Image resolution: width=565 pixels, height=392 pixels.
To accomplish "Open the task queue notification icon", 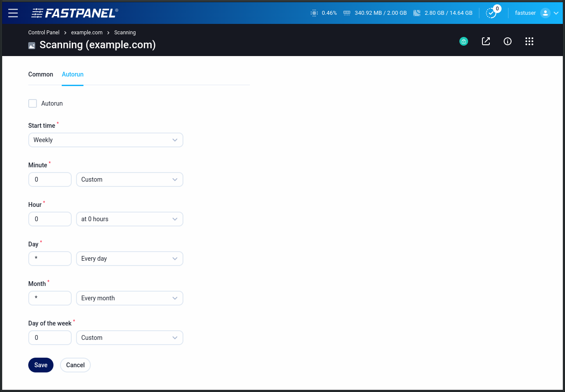I will [491, 13].
